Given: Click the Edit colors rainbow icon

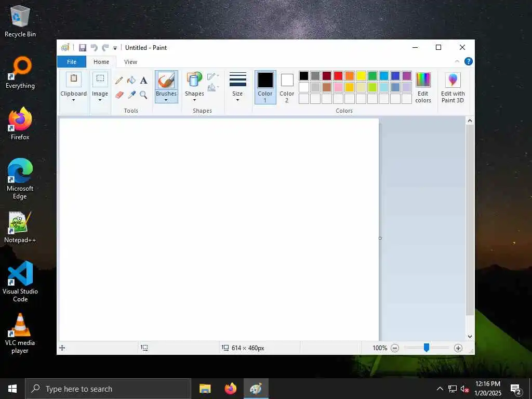Looking at the screenshot, I should pos(423,80).
